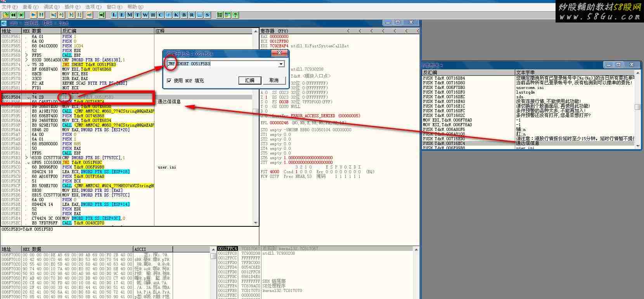Click the Close program X toolbar icon
This screenshot has height=299, width=644.
pos(21,15)
